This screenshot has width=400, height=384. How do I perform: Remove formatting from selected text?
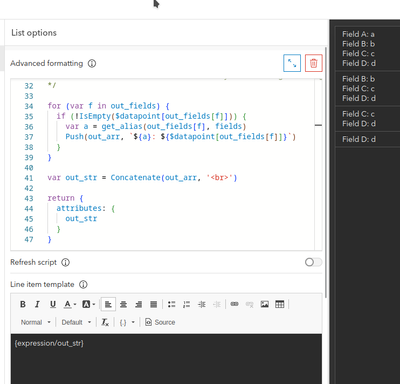[x=105, y=322]
